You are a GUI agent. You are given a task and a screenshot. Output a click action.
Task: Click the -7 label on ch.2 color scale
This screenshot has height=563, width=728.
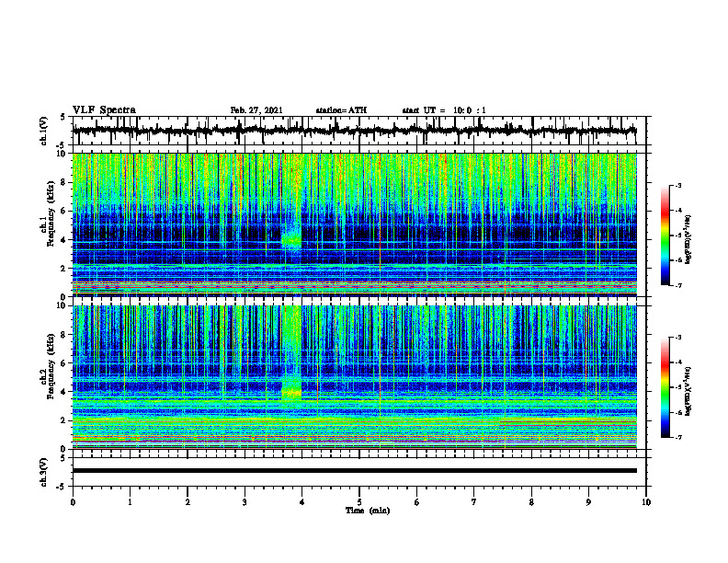(678, 438)
